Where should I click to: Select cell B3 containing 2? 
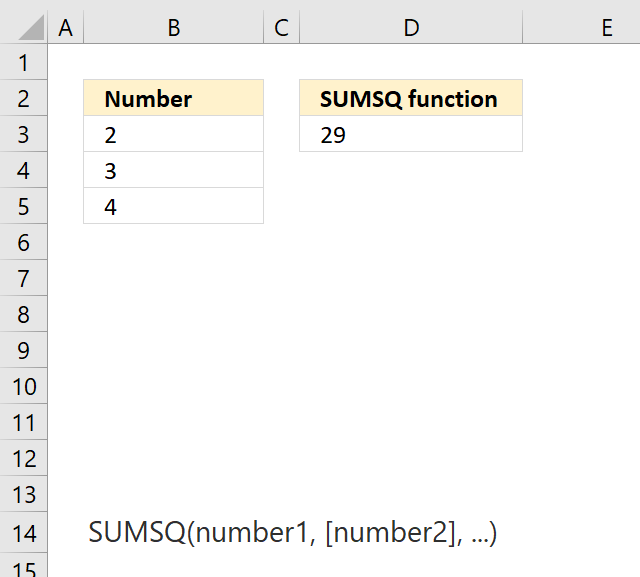point(173,134)
